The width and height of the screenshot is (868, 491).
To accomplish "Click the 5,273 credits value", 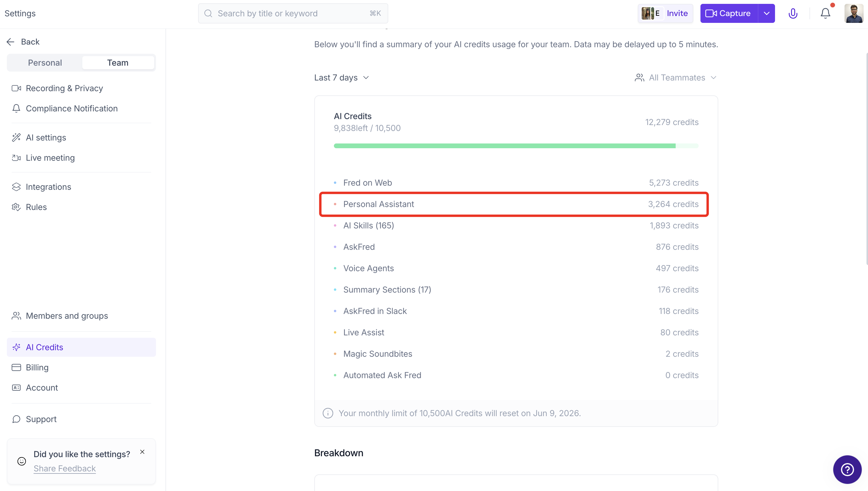I will [x=674, y=183].
